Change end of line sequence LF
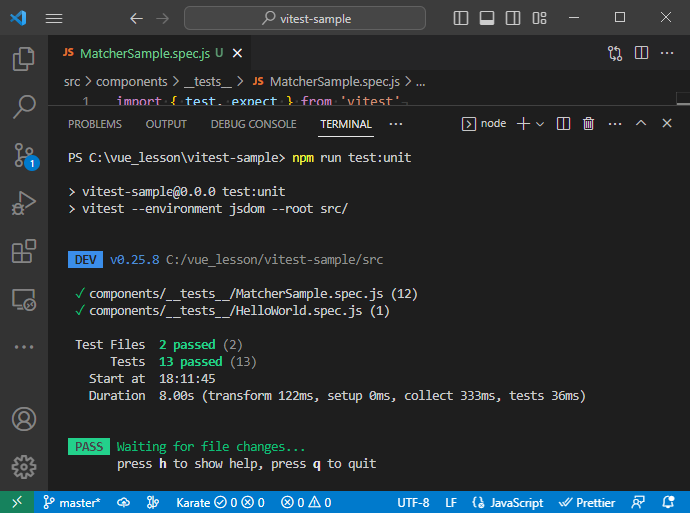690x513 pixels. click(x=451, y=502)
